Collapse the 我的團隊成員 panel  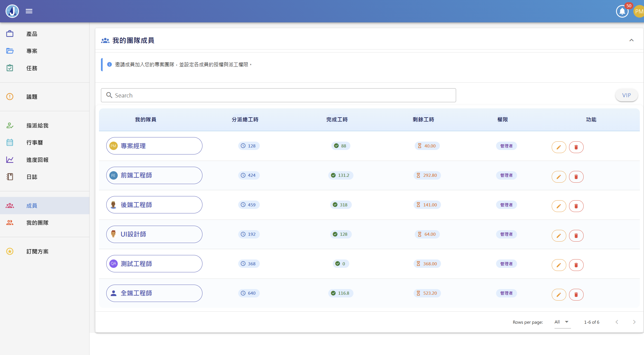click(631, 40)
